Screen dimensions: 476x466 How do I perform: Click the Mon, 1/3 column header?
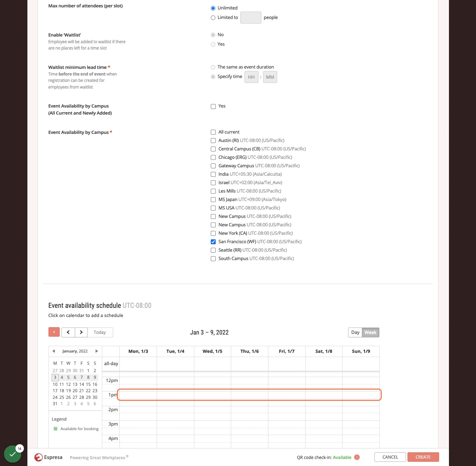click(138, 351)
